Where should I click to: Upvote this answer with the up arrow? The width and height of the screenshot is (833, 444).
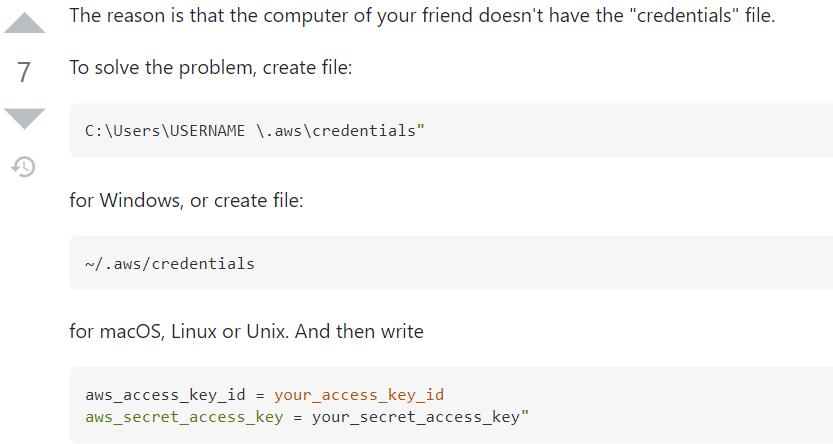(24, 23)
